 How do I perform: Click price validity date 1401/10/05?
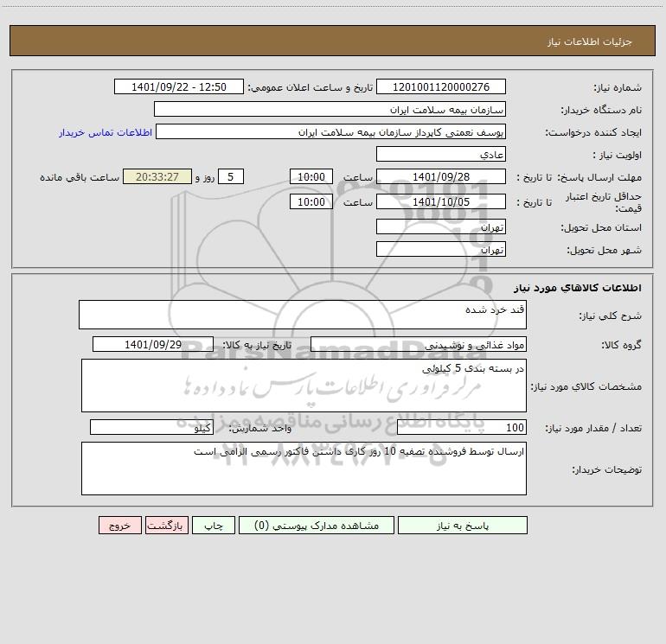441,201
